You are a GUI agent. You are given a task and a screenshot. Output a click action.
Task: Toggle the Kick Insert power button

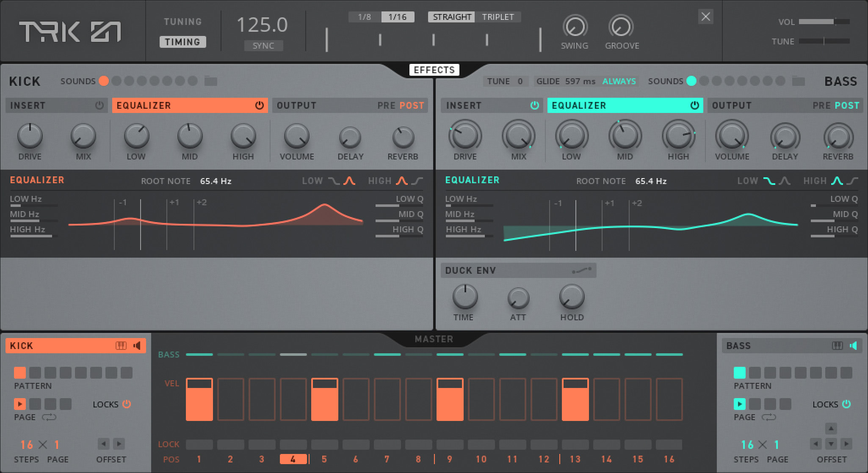point(100,105)
